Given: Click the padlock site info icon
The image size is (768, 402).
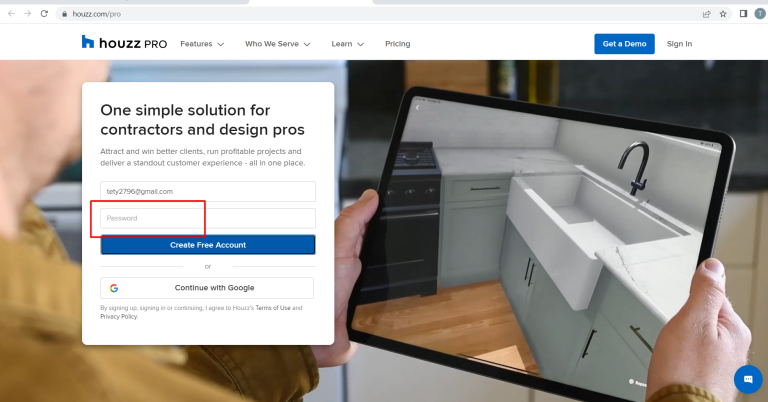Looking at the screenshot, I should (64, 14).
